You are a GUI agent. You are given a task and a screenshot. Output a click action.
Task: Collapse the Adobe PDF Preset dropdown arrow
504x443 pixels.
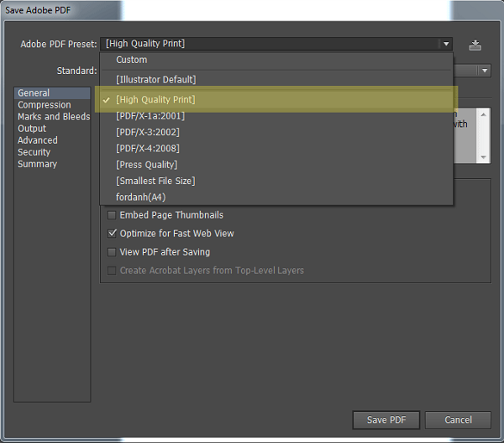pos(444,44)
